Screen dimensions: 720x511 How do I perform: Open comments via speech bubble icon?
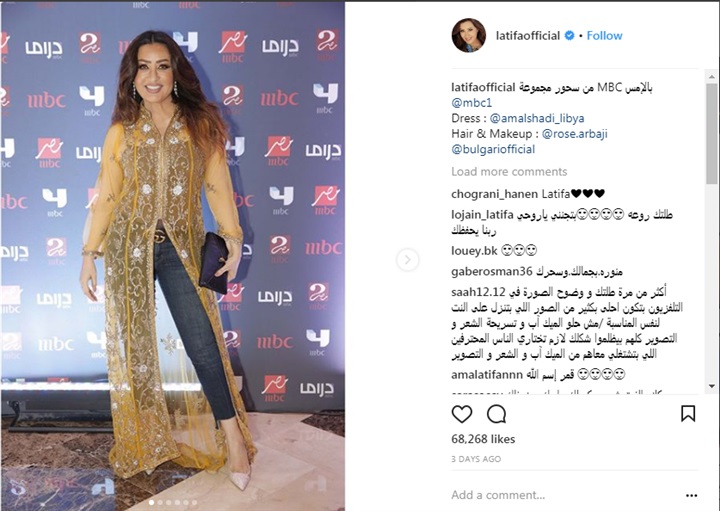tap(496, 414)
